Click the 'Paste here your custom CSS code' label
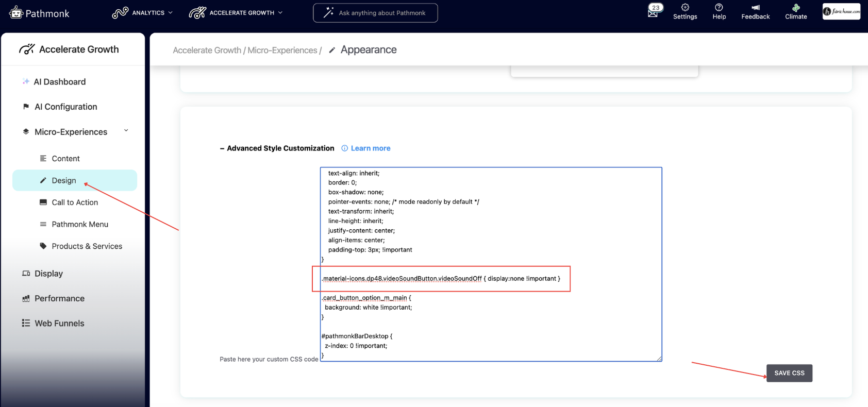This screenshot has height=407, width=868. (x=269, y=359)
